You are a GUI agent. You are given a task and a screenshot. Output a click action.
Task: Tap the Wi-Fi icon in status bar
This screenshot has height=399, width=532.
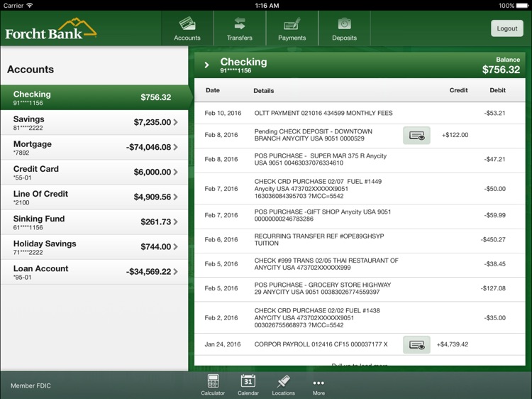tap(30, 5)
